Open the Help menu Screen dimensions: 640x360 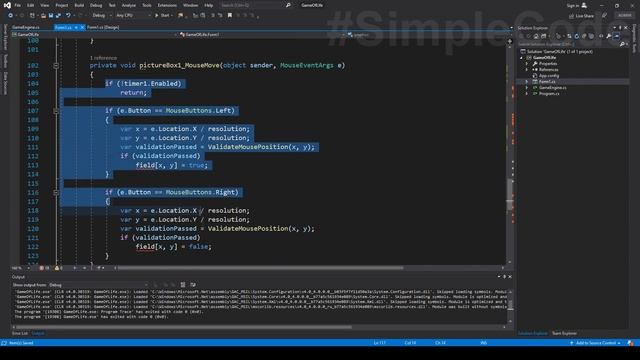[209, 5]
